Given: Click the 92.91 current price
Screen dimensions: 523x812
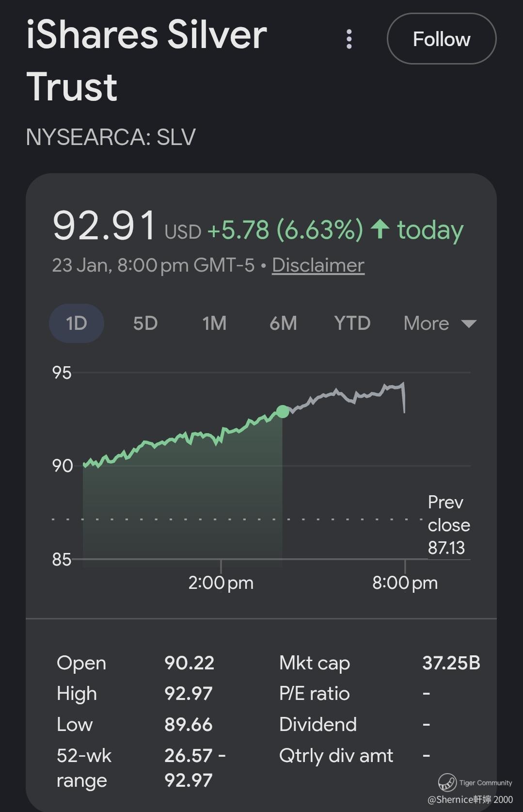Looking at the screenshot, I should pos(104,226).
